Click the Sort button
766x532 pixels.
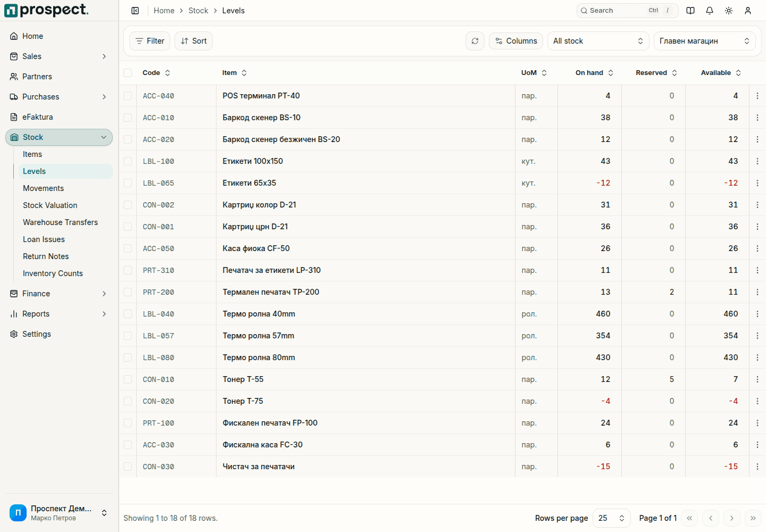tap(194, 41)
